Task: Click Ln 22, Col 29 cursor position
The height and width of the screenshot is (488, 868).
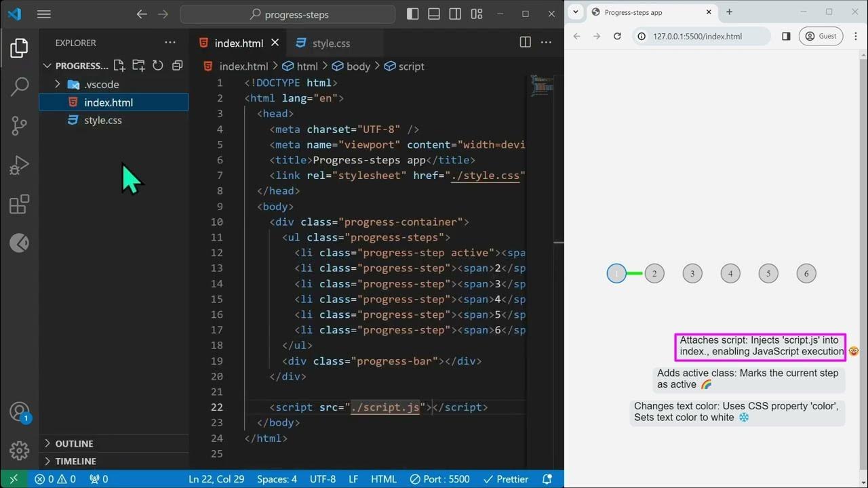Action: tap(216, 479)
